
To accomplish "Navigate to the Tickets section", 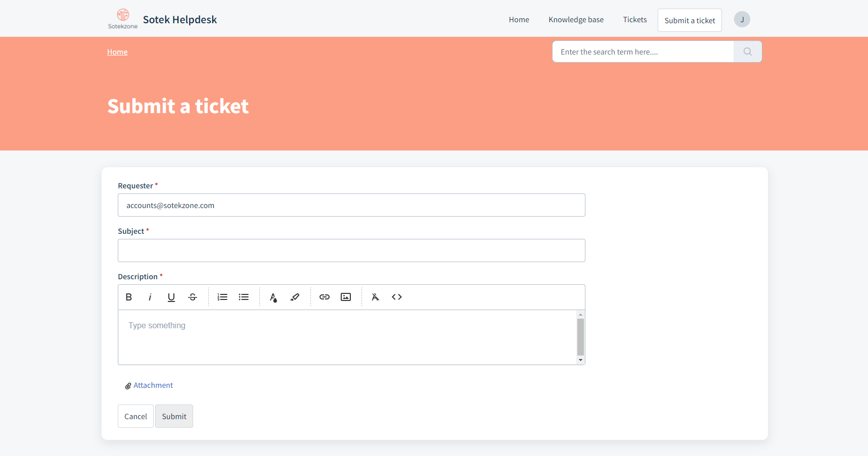I will coord(635,19).
